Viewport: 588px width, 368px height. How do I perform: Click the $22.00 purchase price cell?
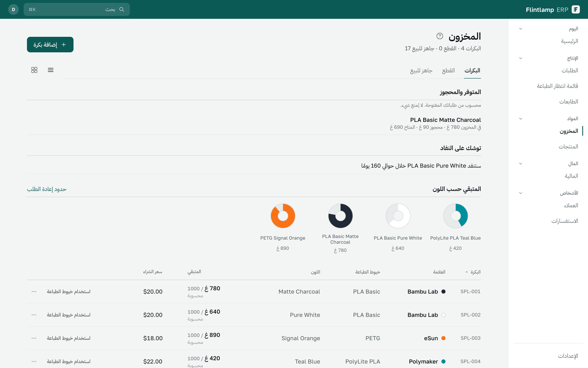click(x=153, y=362)
